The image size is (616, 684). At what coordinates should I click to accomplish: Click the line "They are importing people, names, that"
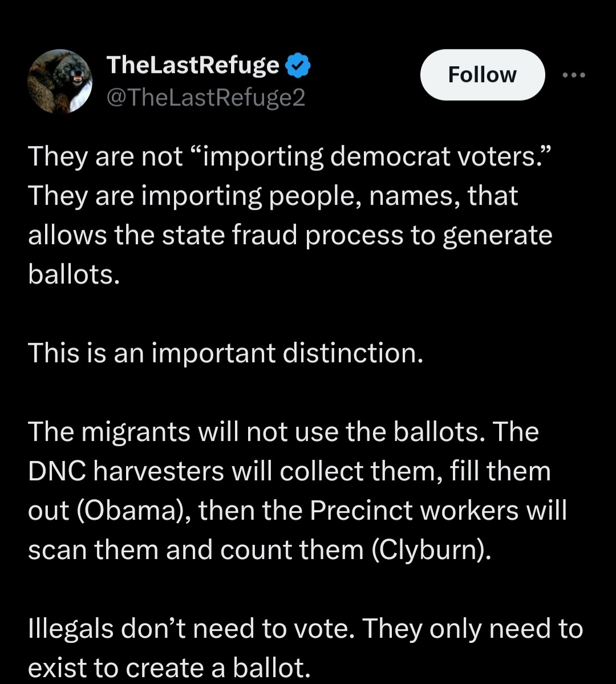[273, 196]
